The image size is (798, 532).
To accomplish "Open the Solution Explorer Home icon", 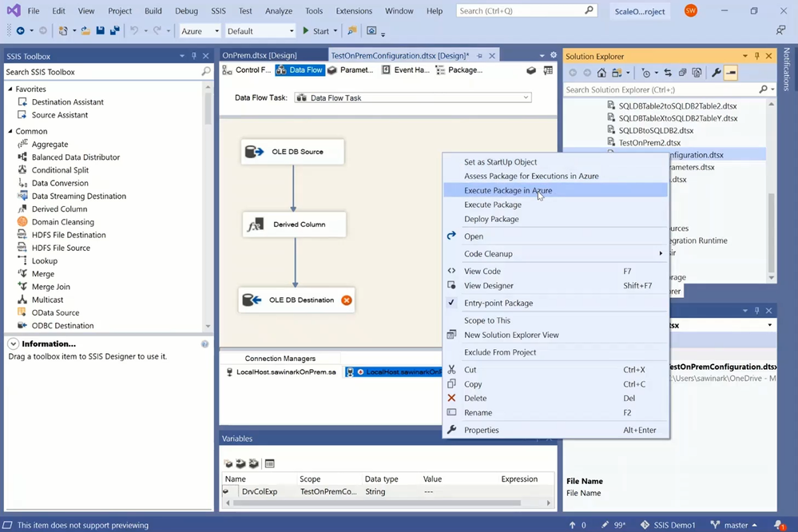I will pyautogui.click(x=601, y=73).
